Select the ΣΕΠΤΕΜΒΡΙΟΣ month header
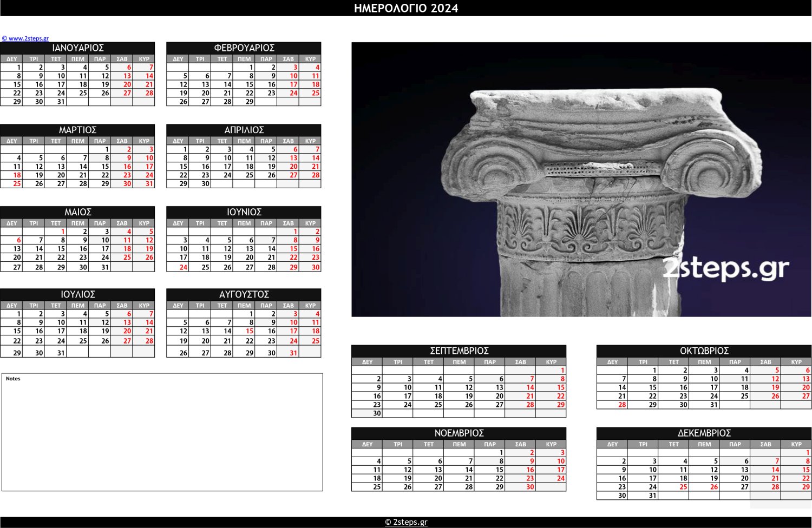The height and width of the screenshot is (528, 812). (459, 351)
